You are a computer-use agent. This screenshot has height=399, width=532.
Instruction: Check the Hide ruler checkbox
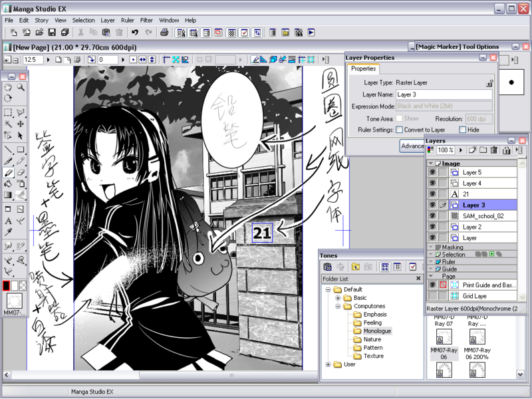click(462, 130)
